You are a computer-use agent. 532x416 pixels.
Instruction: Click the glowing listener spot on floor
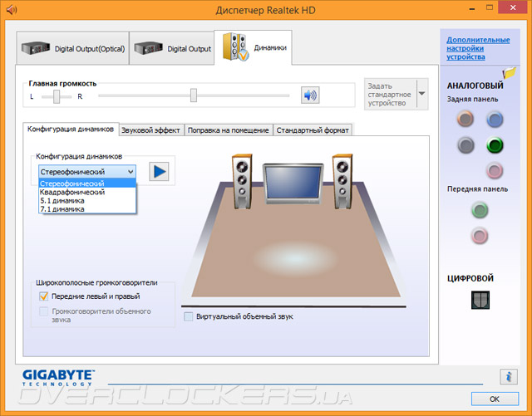[295, 259]
